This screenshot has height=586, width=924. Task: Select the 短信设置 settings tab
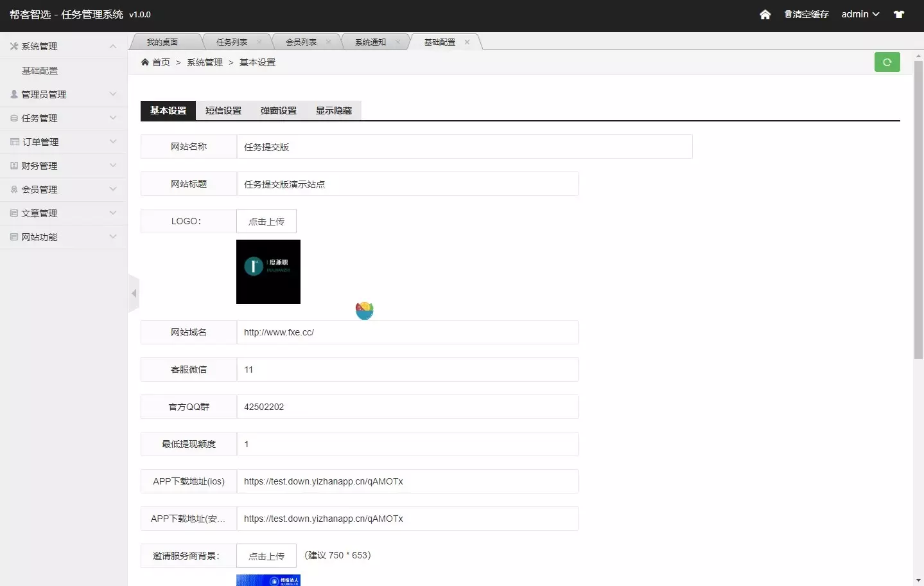click(223, 111)
